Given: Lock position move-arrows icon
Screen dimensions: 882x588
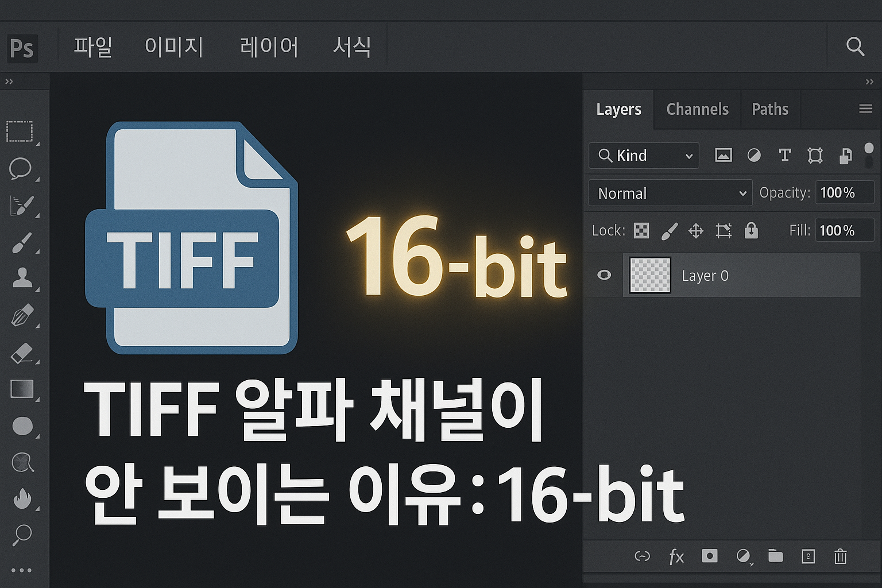Looking at the screenshot, I should [696, 231].
